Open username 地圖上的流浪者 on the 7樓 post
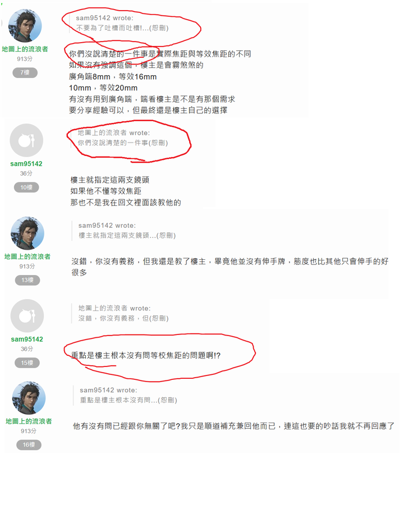This screenshot has height=532, width=404. pos(25,49)
